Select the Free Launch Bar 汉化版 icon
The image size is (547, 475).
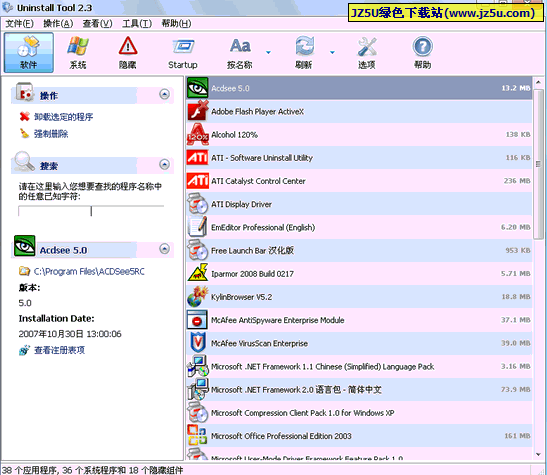[197, 250]
